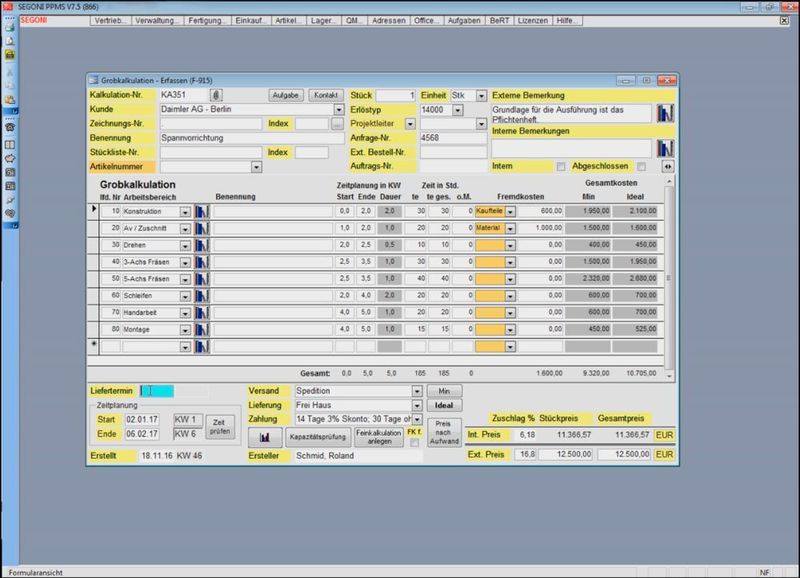Open the Versand Spedition dropdown
Image resolution: width=800 pixels, height=578 pixels.
(417, 391)
